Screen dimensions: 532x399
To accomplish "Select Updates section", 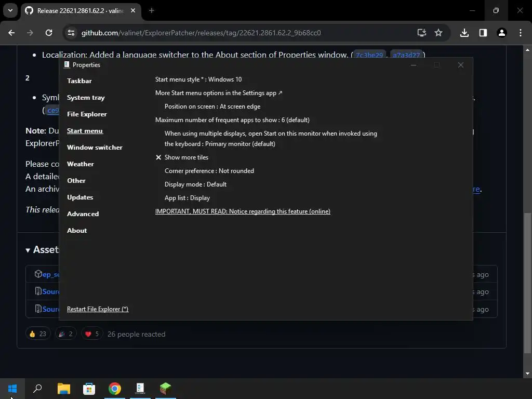I will [x=80, y=197].
